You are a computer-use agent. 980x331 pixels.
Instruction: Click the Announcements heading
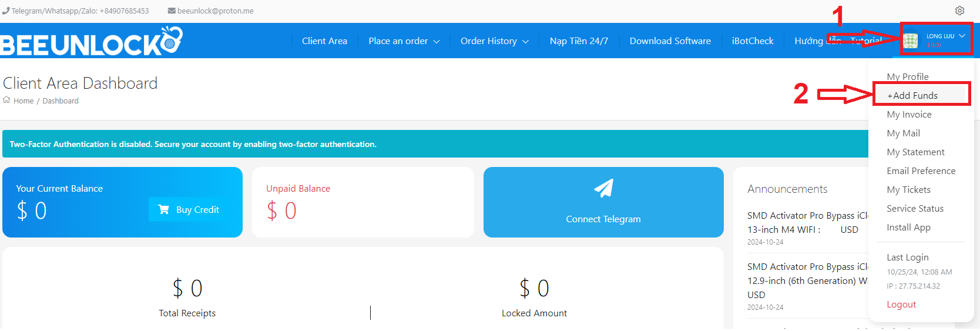(x=787, y=189)
